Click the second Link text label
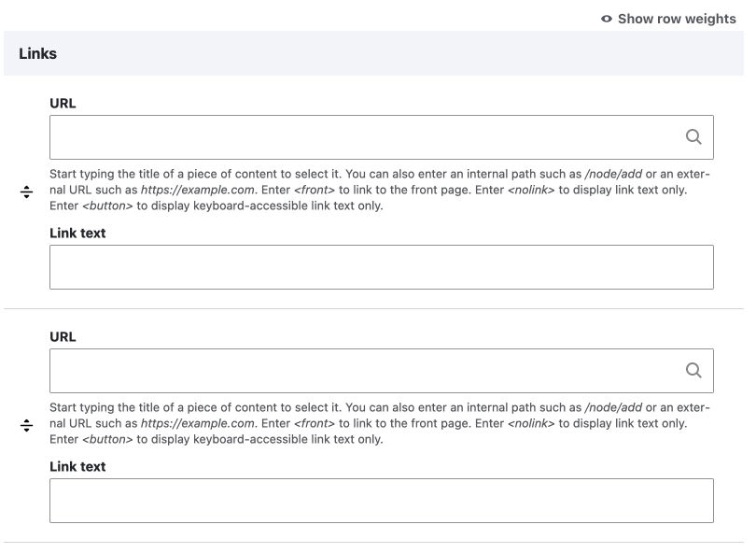This screenshot has width=756, height=553. click(77, 467)
